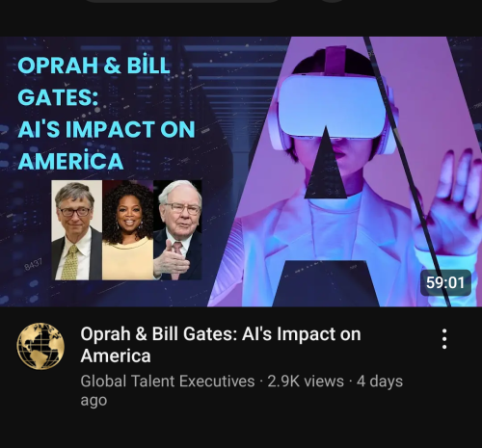Open the "Oprah & Bill Gates: AI's Impact" title

tap(221, 345)
